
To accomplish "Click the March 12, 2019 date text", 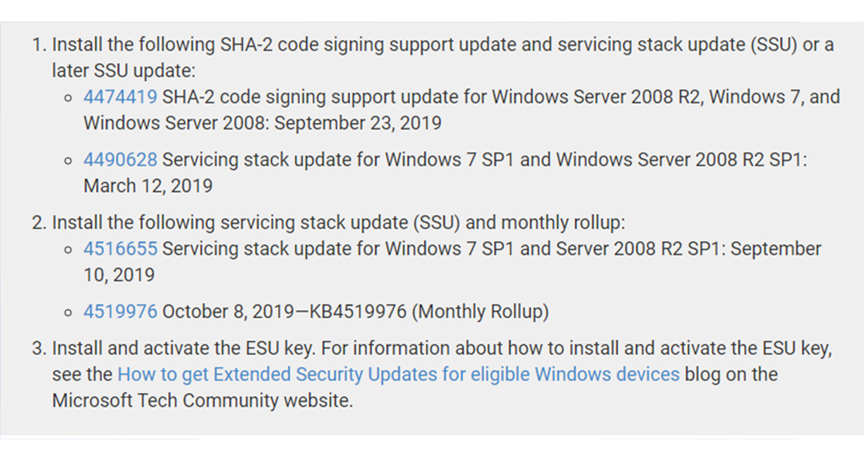I will pos(148,186).
